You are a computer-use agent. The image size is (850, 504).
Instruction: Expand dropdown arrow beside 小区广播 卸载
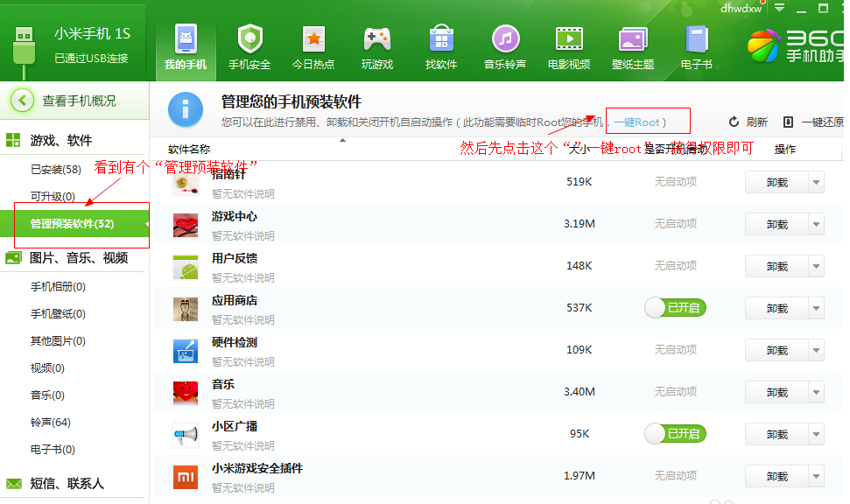pos(816,434)
